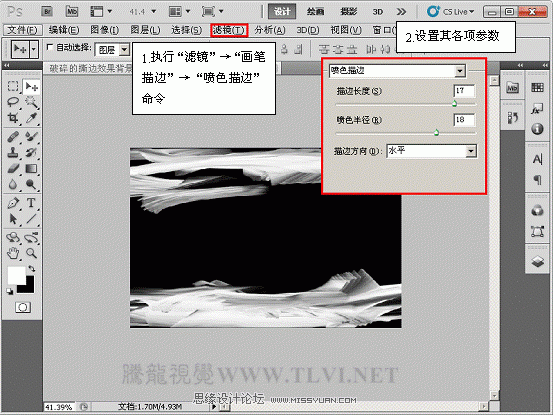553x415 pixels.
Task: Open the View Extras dropdown
Action: click(x=101, y=12)
